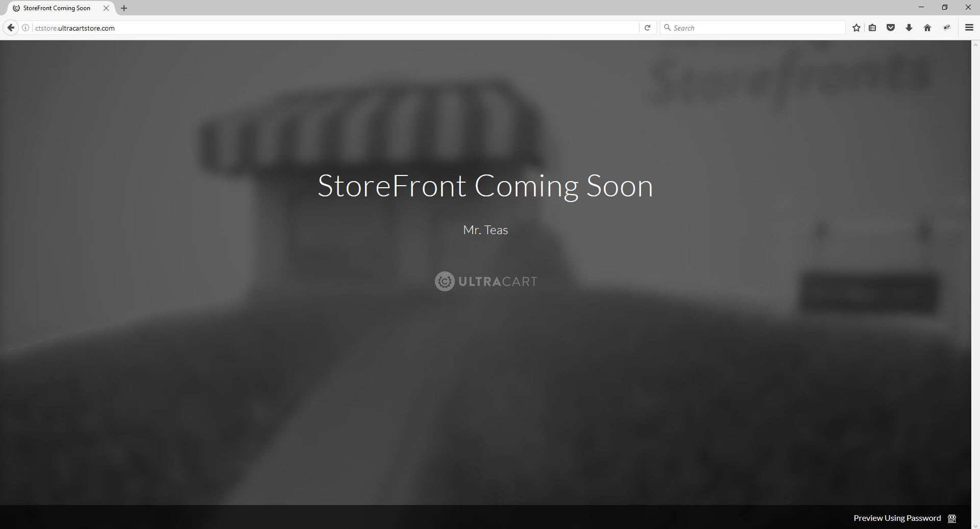
Task: Go back using the browser back arrow
Action: point(11,28)
